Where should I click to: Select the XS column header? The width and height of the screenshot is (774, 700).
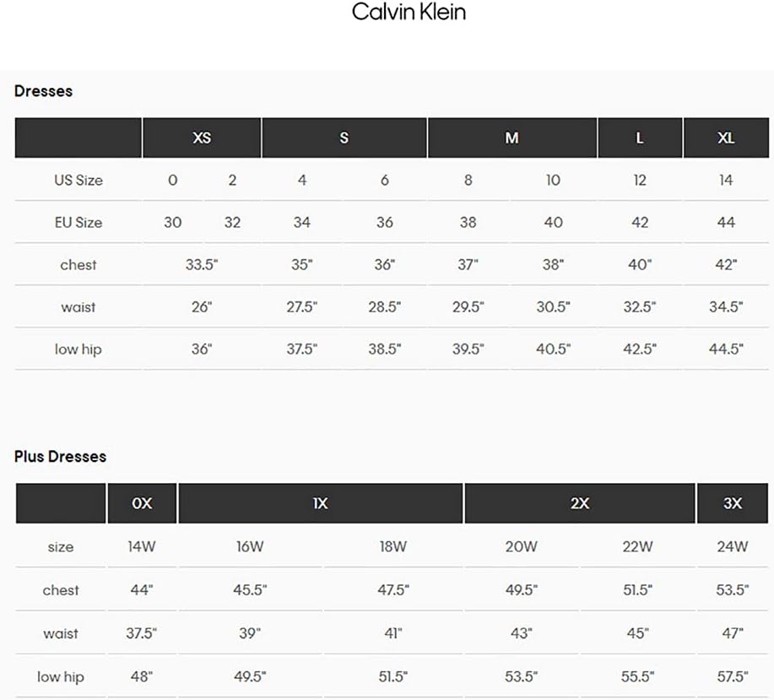202,138
